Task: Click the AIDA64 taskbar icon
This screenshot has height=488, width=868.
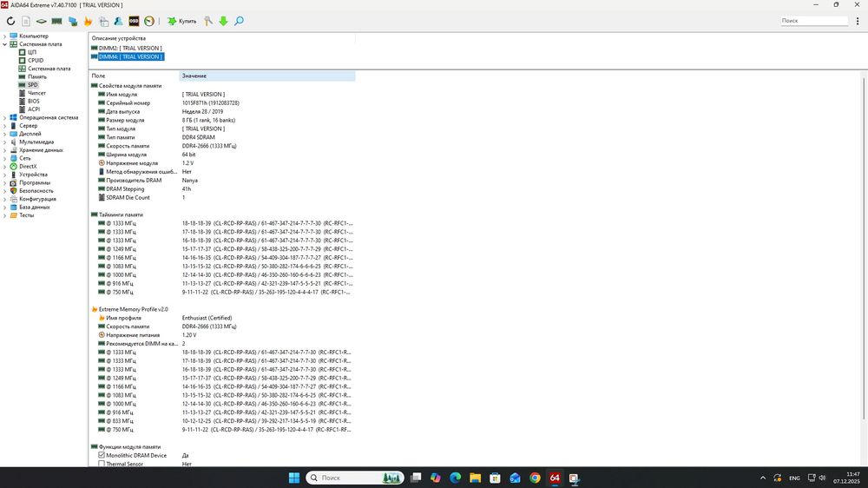Action: pos(555,478)
